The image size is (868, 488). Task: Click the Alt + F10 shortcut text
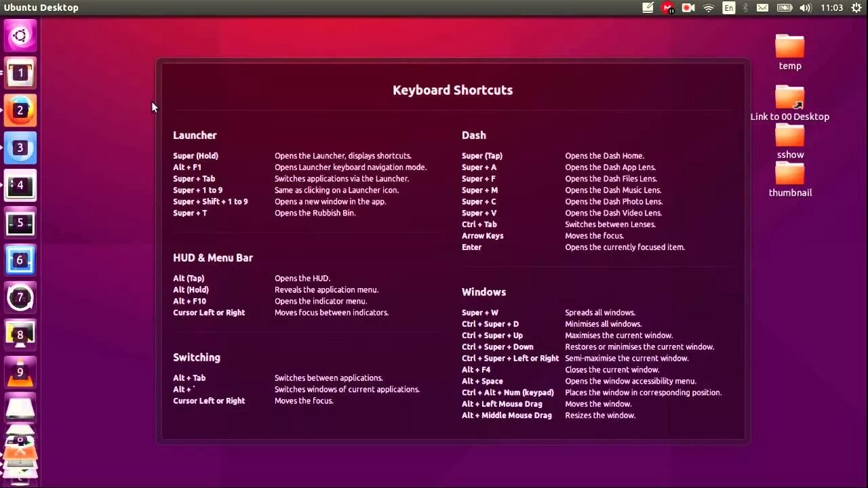click(x=189, y=302)
